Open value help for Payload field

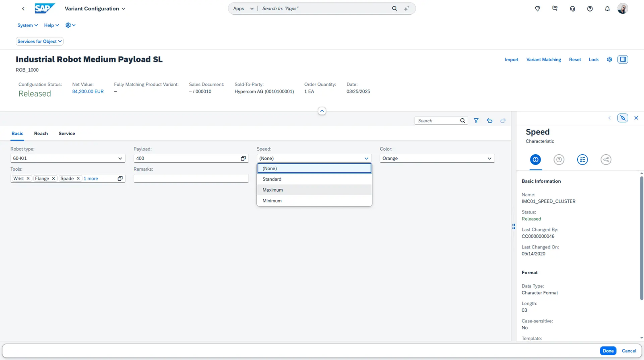(243, 158)
